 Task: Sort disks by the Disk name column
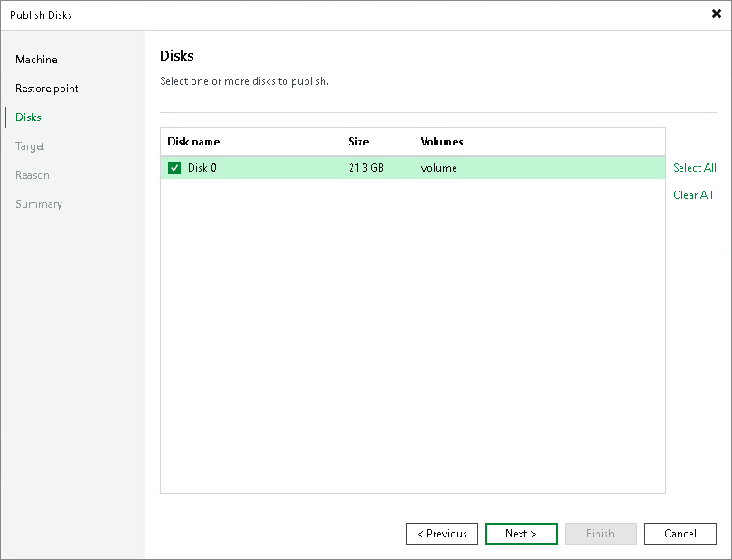(x=192, y=141)
